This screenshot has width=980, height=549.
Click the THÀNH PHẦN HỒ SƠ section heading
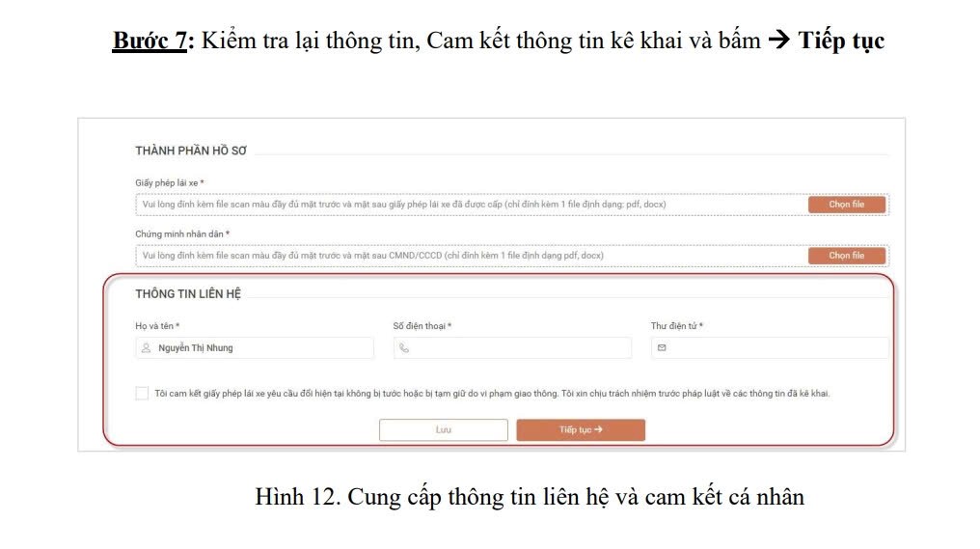[x=191, y=151]
